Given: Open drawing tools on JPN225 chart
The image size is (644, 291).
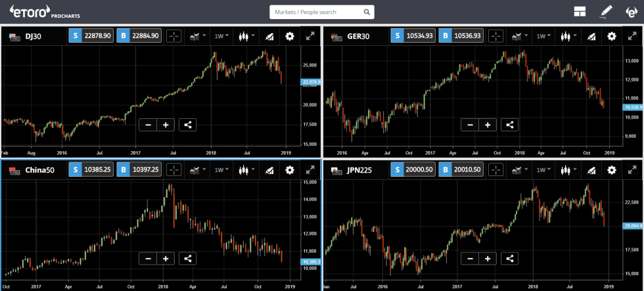Looking at the screenshot, I should click(x=591, y=170).
